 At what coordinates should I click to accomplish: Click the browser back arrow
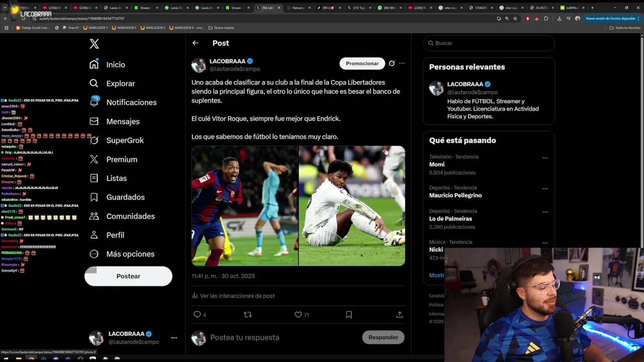tap(6, 19)
